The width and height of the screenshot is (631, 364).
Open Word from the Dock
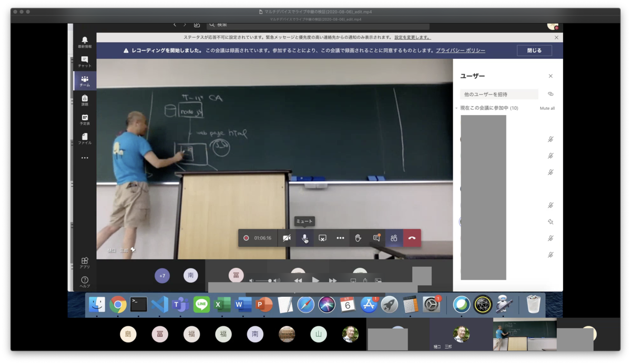pyautogui.click(x=243, y=305)
